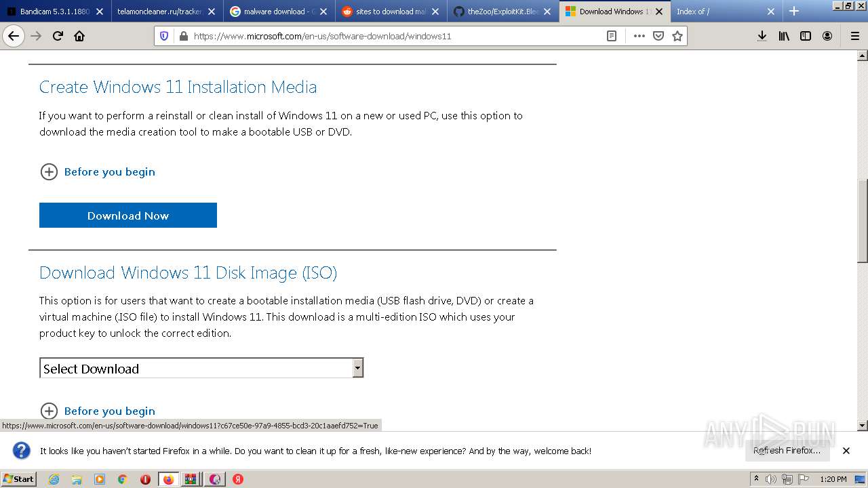Launch Opera from the taskbar
The width and height of the screenshot is (868, 488).
145,479
